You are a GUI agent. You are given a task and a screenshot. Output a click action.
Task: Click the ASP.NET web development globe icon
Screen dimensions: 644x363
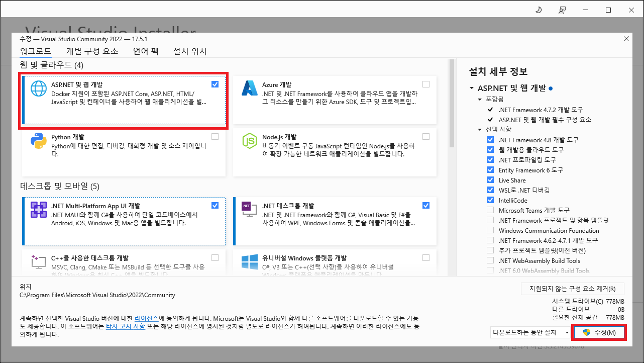click(x=38, y=88)
